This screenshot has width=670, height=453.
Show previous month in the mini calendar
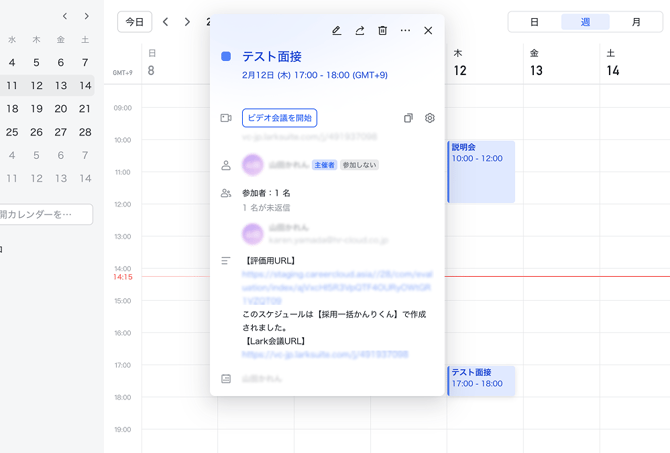click(x=65, y=16)
